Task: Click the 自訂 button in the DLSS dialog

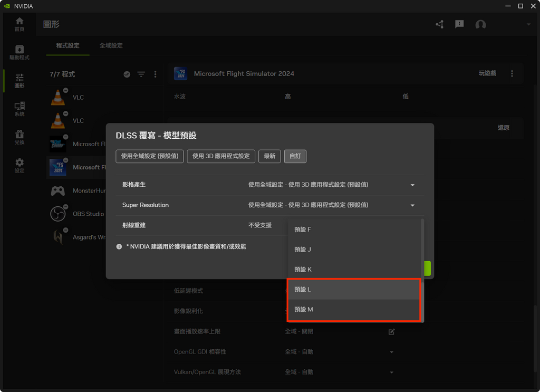Action: [x=295, y=156]
